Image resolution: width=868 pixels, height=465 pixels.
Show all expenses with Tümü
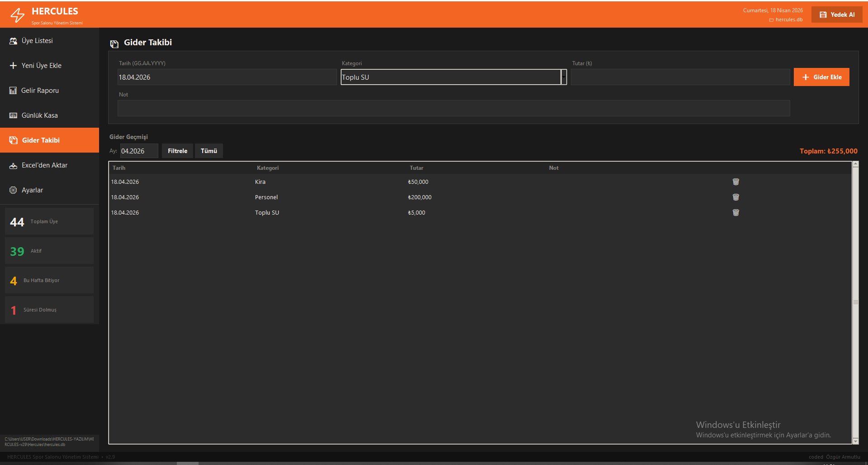[x=209, y=151]
